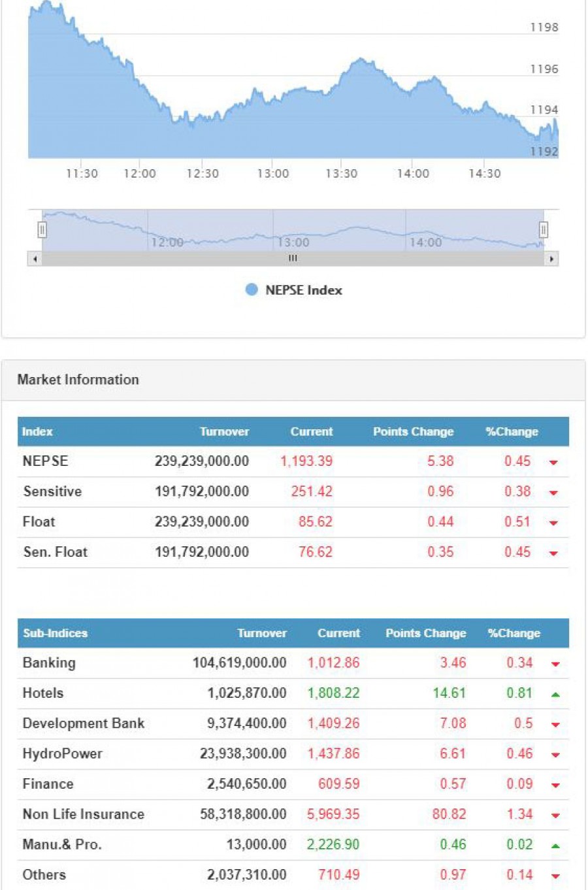Click red down arrow in Non Life Insurance row
588x890 pixels.
[555, 816]
